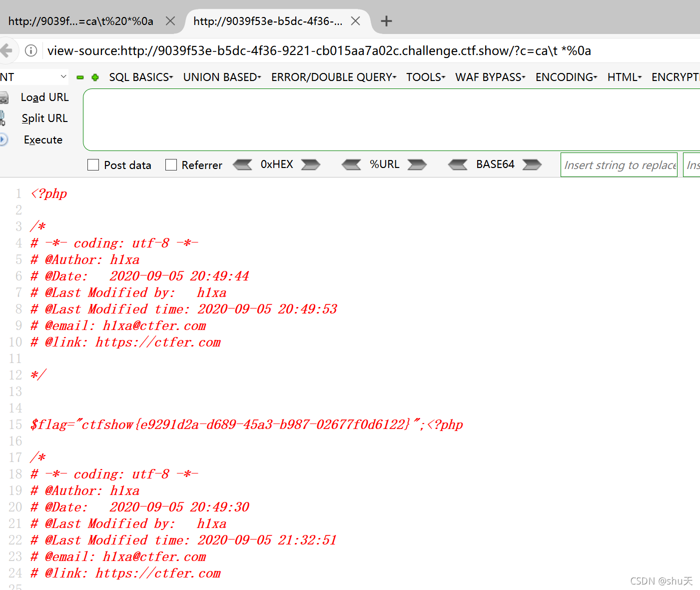Click the Load URL button
Viewport: 700px width, 590px height.
point(44,97)
